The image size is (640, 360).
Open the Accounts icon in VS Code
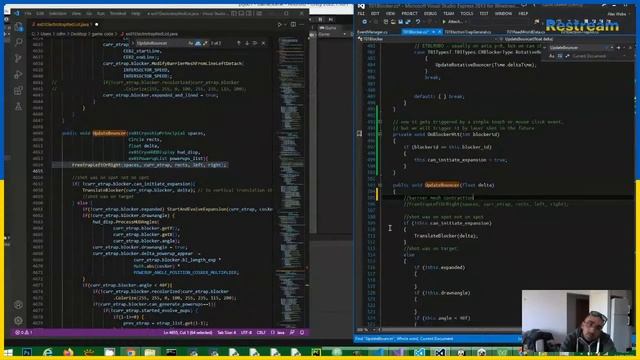point(18,304)
